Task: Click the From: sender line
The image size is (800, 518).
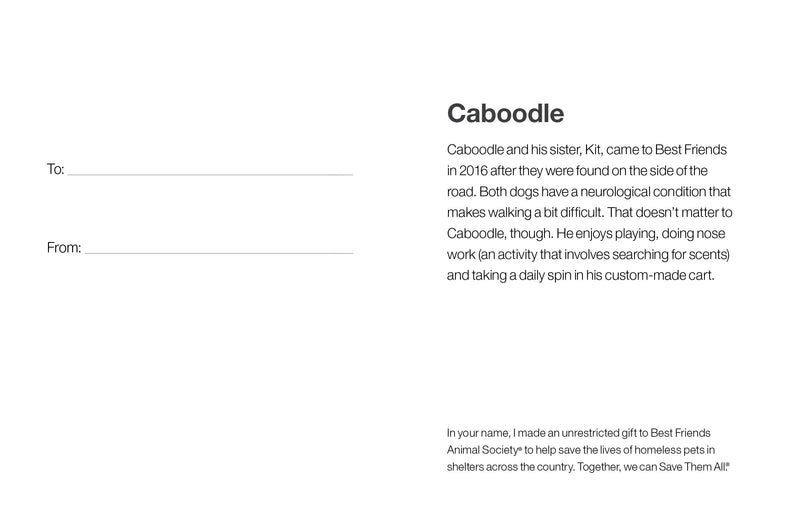Action: pyautogui.click(x=218, y=251)
